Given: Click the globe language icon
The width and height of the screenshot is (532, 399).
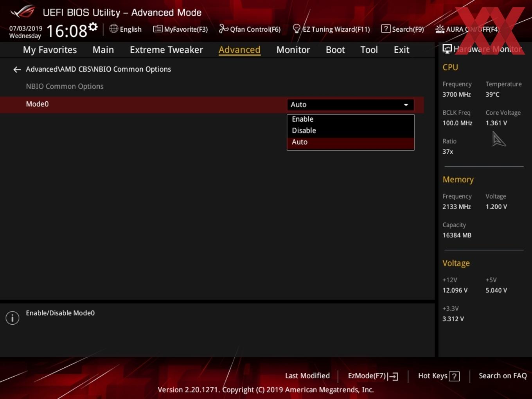Looking at the screenshot, I should tap(113, 29).
